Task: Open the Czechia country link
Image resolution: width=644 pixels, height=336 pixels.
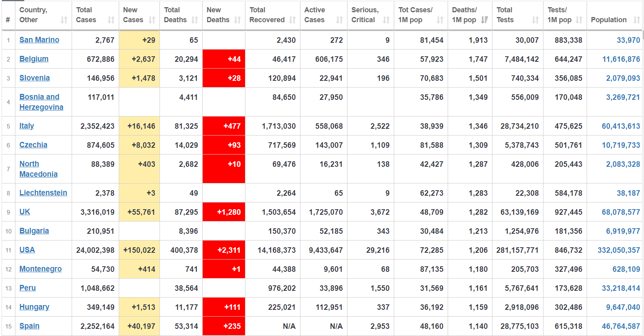Action: point(33,145)
